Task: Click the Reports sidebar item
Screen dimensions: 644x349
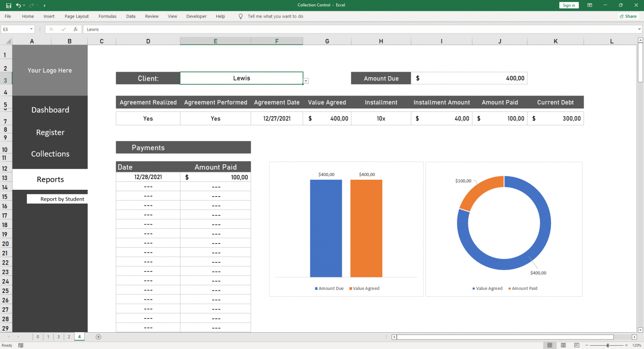Action: click(x=50, y=179)
